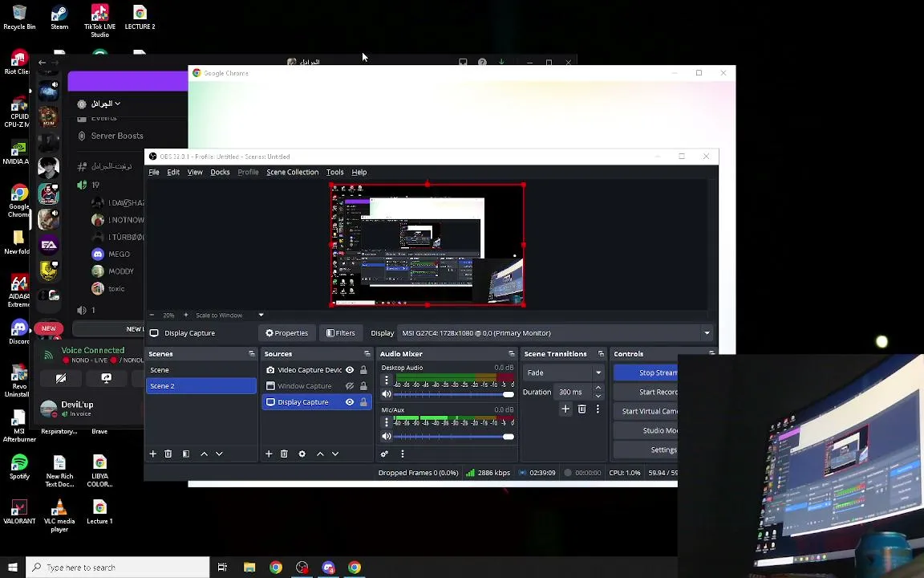The height and width of the screenshot is (578, 924).
Task: Add a new scene in Scenes dock
Action: click(x=152, y=454)
